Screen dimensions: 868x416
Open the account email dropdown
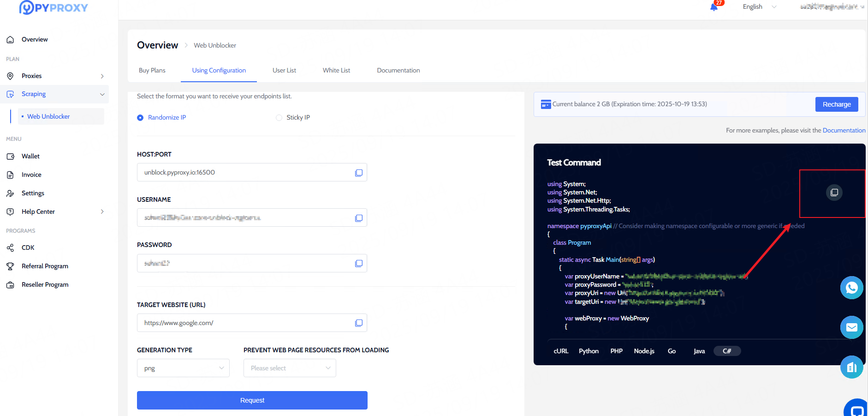(832, 6)
